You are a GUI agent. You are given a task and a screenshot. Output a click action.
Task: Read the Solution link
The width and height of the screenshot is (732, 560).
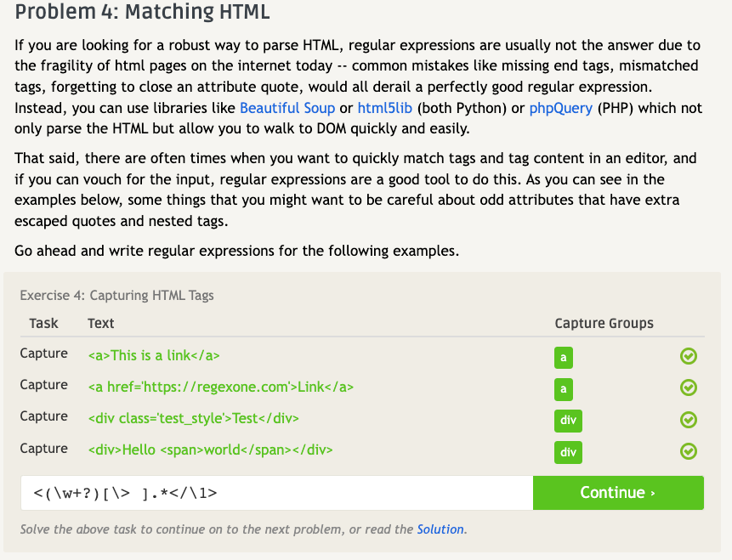[x=440, y=529]
